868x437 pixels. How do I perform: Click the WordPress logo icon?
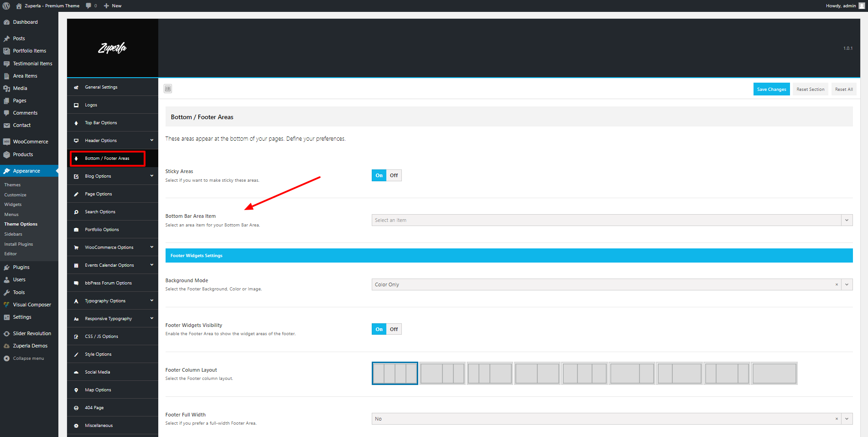6,6
